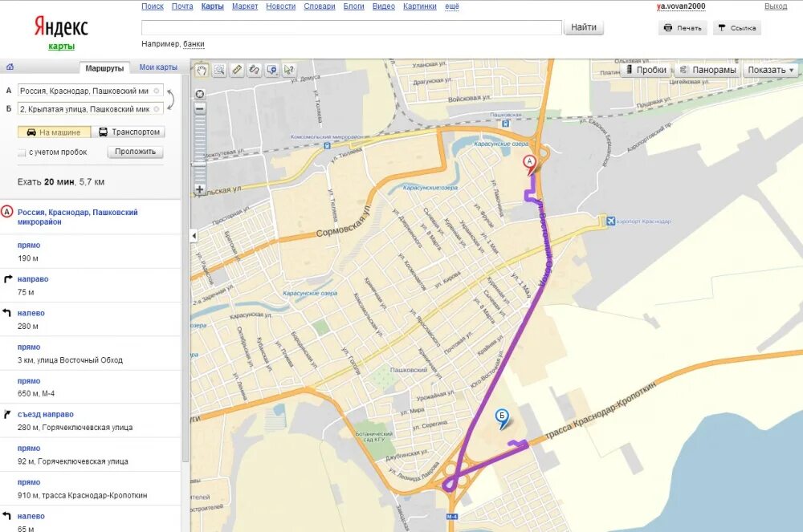Select step 'налево' 65 м
Viewport: 803px width, 532px height.
click(90, 520)
